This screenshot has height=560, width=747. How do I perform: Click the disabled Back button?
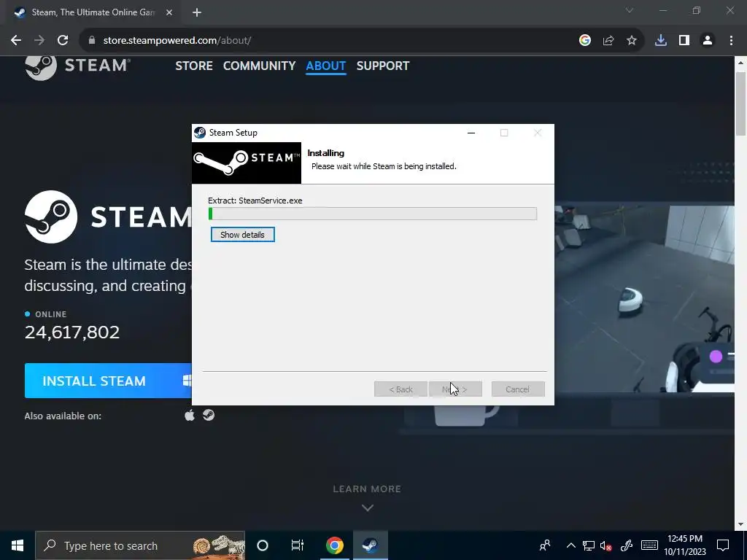tap(400, 389)
